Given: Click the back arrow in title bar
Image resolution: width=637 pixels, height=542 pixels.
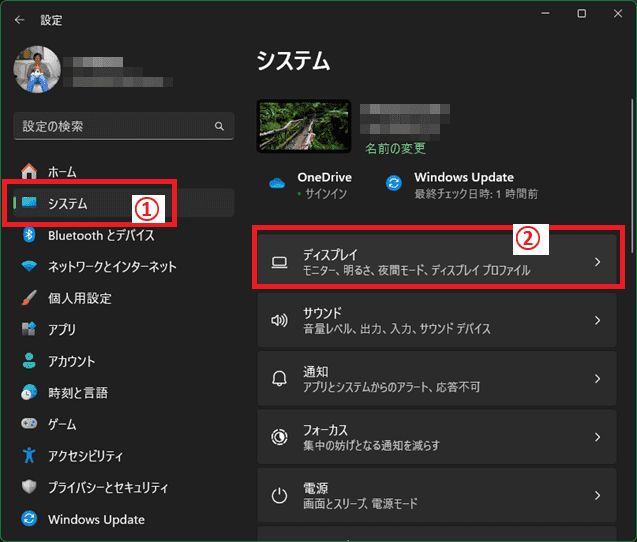Looking at the screenshot, I should click(19, 18).
